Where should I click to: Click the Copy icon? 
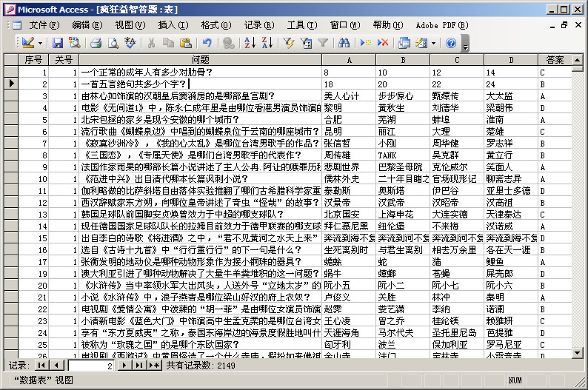[x=168, y=43]
